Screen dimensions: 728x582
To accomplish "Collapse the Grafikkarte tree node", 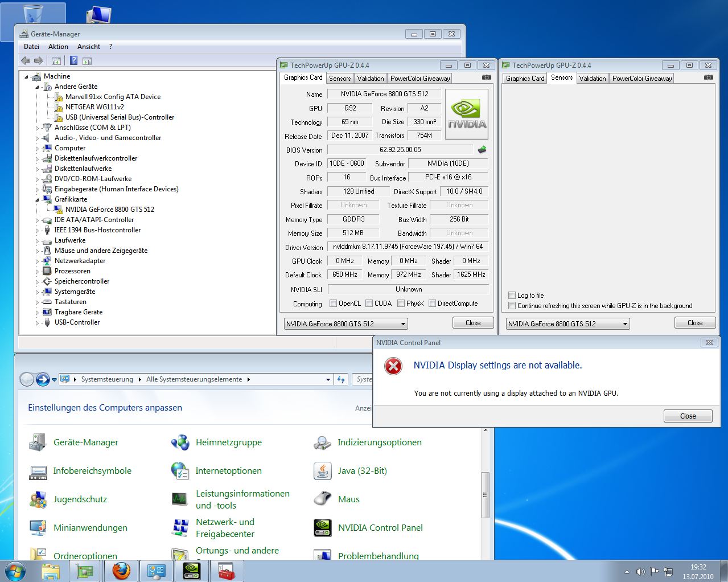I will pos(38,200).
